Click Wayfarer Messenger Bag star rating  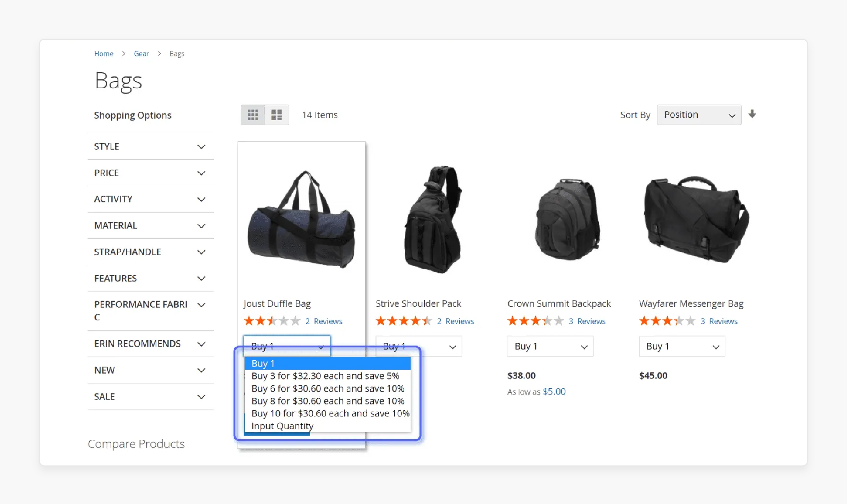pyautogui.click(x=667, y=321)
